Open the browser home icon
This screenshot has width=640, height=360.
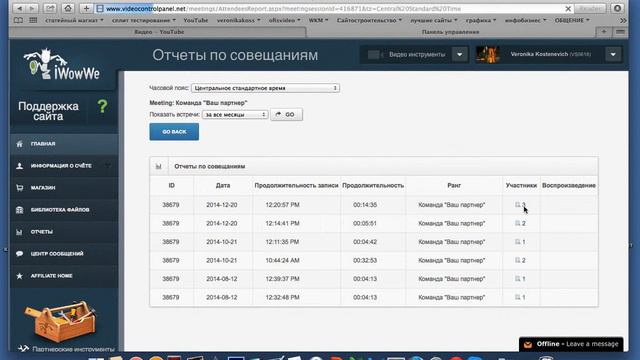point(68,8)
